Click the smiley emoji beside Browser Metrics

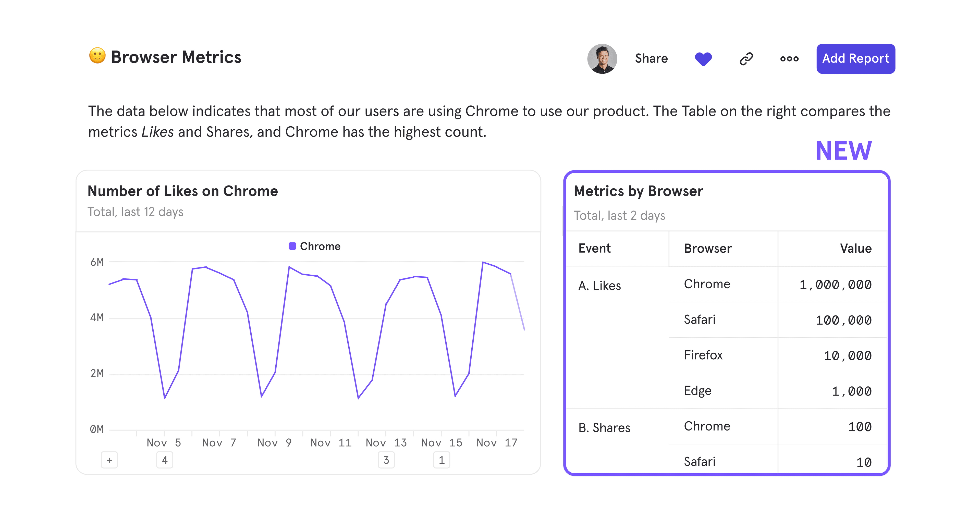(97, 56)
